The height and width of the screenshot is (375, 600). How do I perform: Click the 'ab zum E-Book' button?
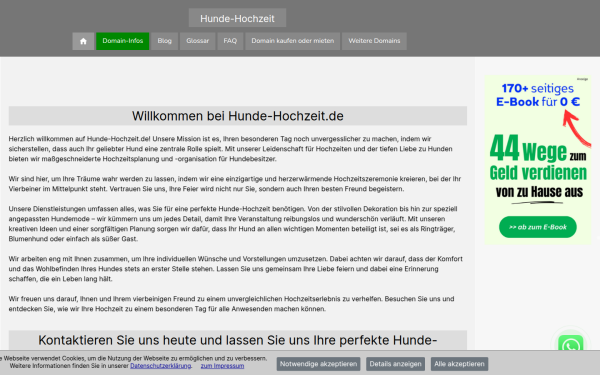(538, 227)
